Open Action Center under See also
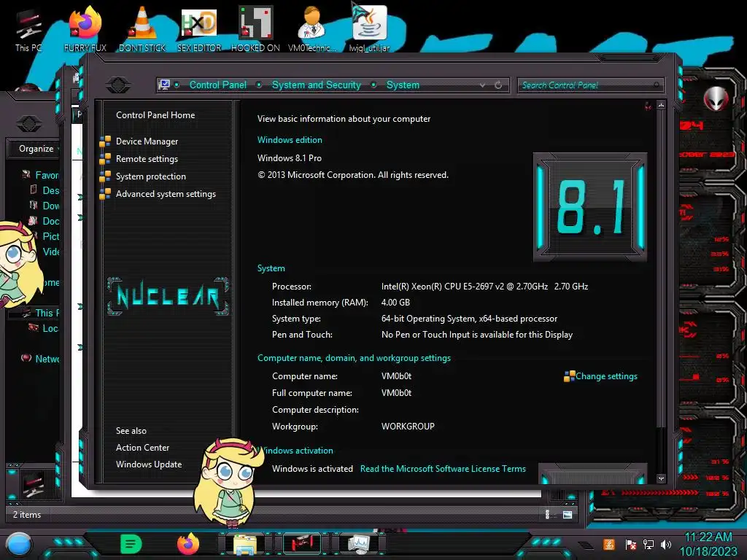The width and height of the screenshot is (747, 560). click(x=142, y=448)
